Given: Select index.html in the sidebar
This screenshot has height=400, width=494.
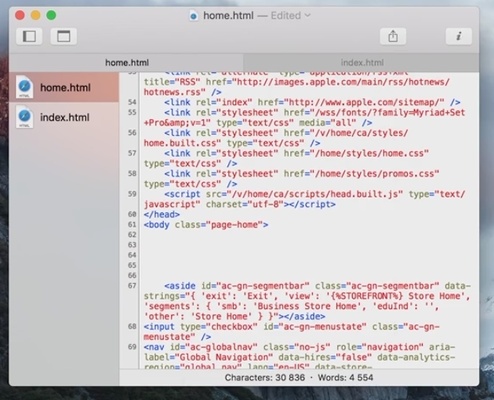Looking at the screenshot, I should pos(64,117).
